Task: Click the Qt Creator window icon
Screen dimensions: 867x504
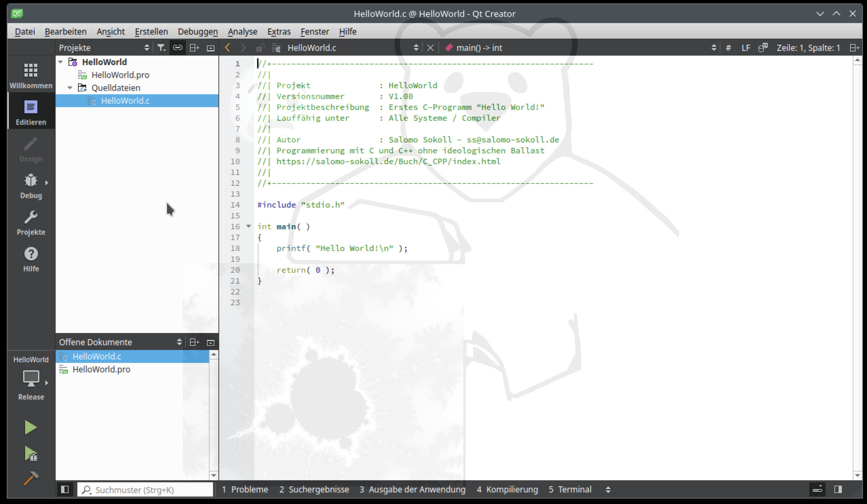Action: coord(17,14)
